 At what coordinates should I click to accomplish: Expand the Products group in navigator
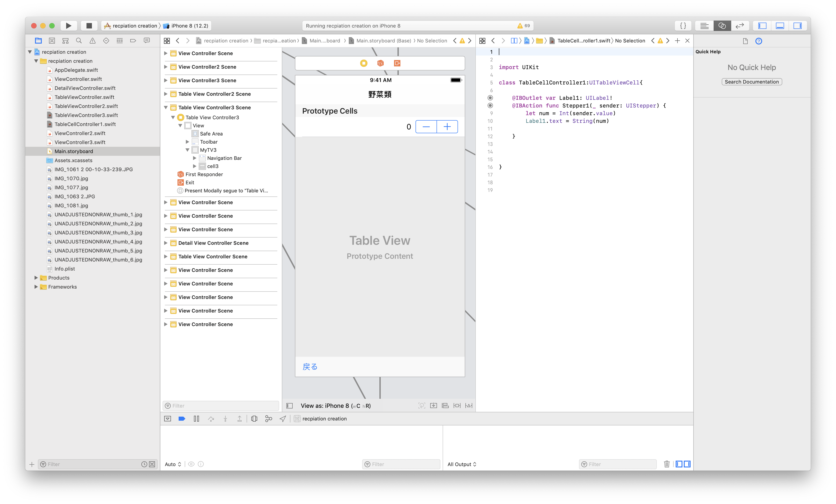click(36, 278)
